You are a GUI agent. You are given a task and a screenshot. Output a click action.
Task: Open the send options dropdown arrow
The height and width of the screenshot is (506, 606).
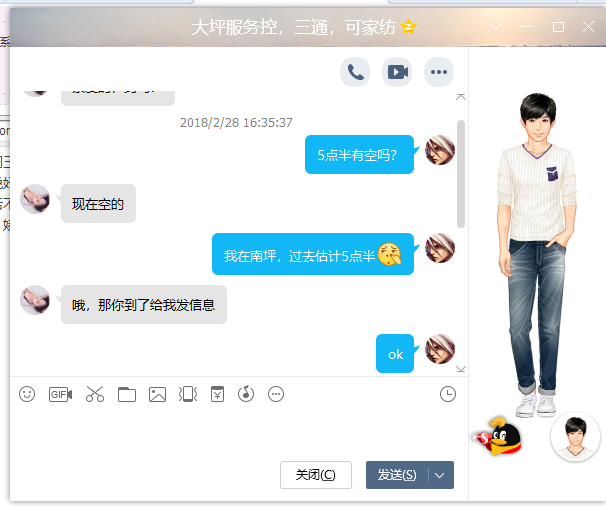click(440, 475)
